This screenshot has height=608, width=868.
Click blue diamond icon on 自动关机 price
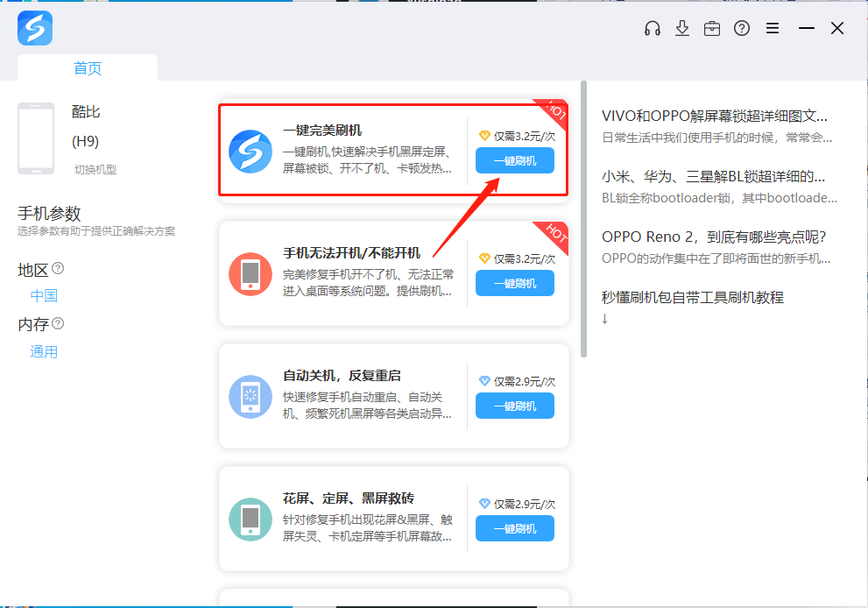(484, 381)
